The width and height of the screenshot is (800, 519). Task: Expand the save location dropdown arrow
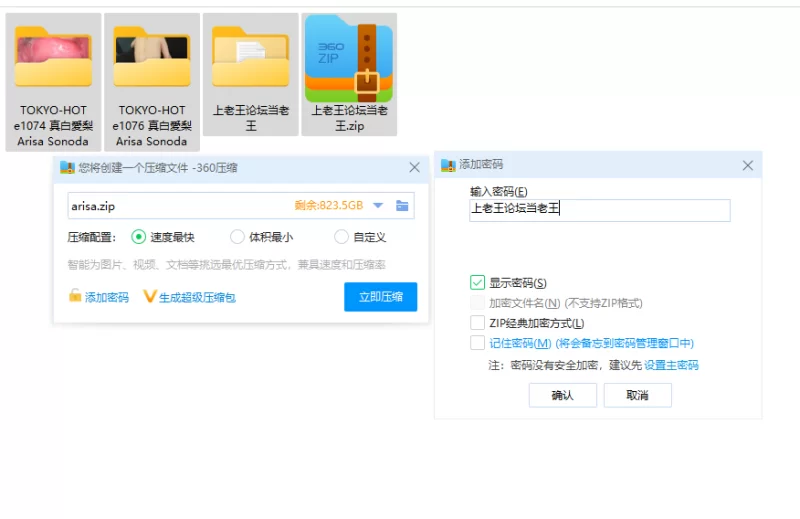(x=378, y=206)
